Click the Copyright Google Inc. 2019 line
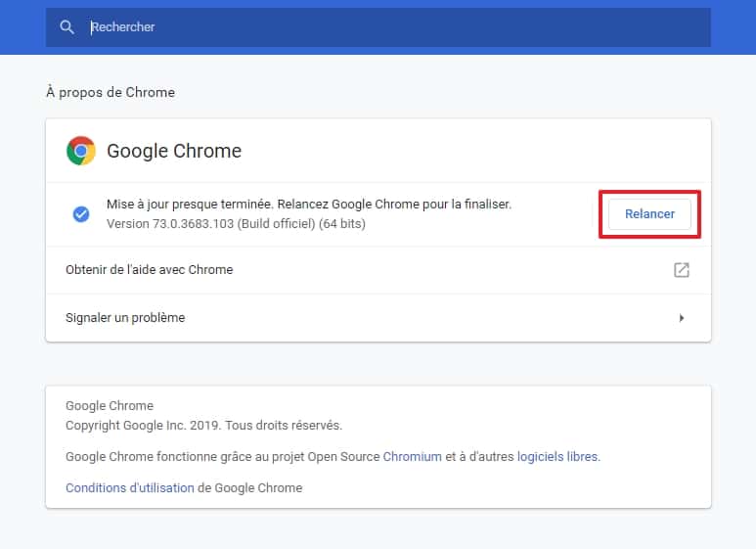The width and height of the screenshot is (756, 549). point(203,425)
